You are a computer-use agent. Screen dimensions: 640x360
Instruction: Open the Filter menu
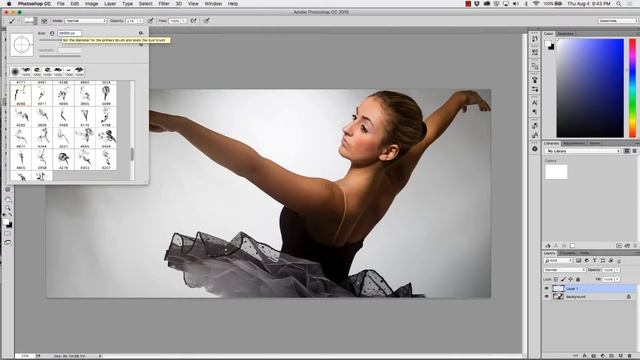pos(164,4)
